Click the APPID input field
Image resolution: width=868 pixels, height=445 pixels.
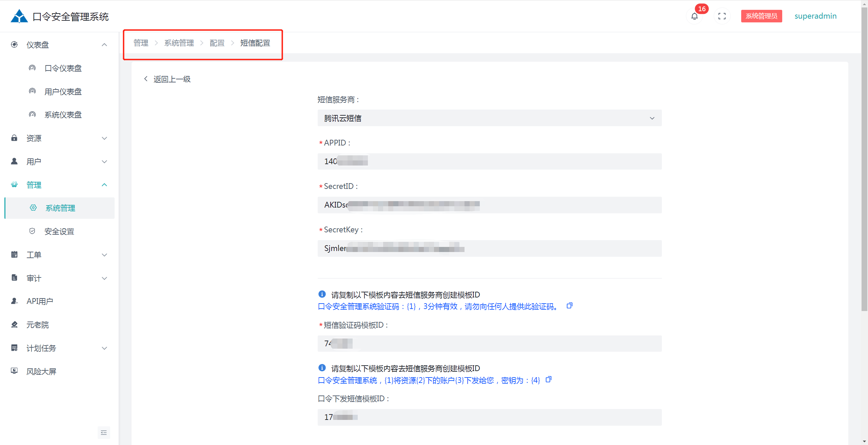tap(509, 161)
